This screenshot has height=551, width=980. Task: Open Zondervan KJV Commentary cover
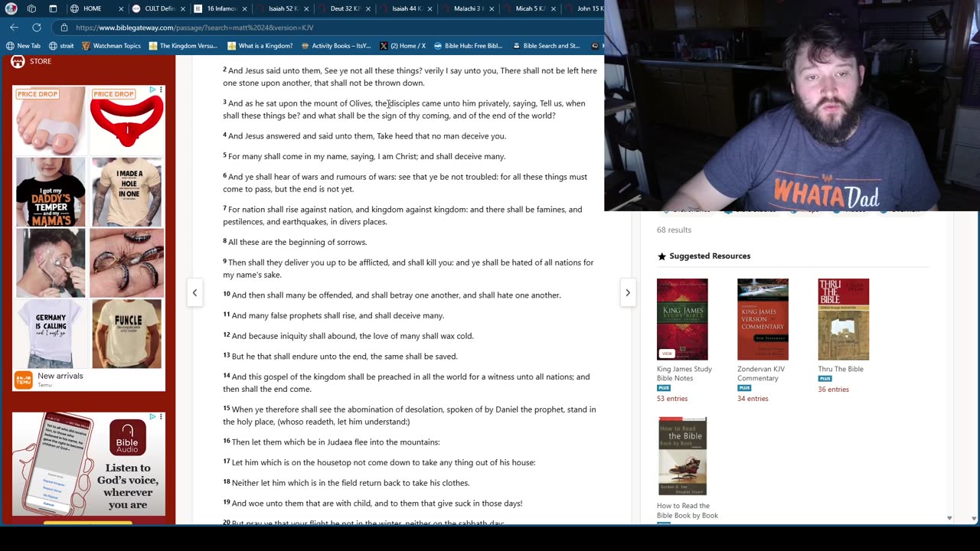coord(763,319)
